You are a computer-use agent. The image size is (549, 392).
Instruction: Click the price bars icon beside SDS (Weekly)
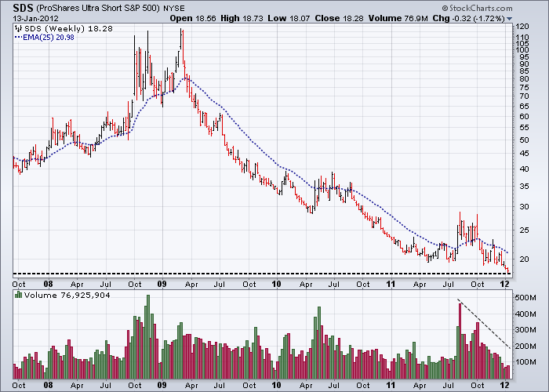(x=18, y=29)
